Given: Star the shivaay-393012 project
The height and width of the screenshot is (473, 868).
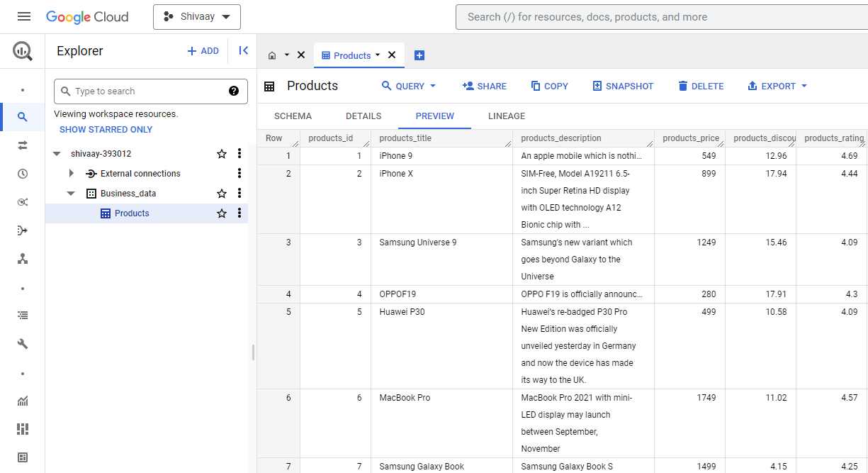Looking at the screenshot, I should click(x=221, y=153).
